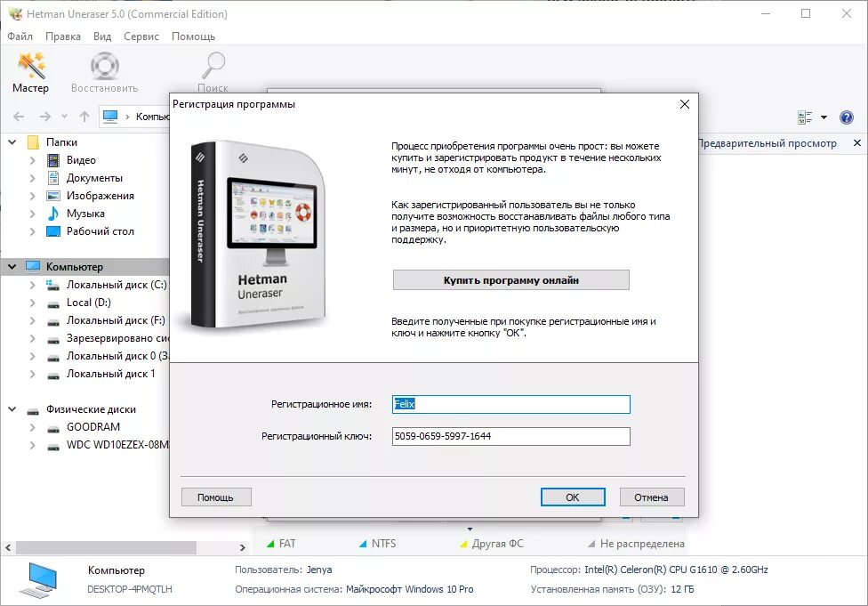
Task: Select the Изображения picture icon
Action: coord(53,196)
